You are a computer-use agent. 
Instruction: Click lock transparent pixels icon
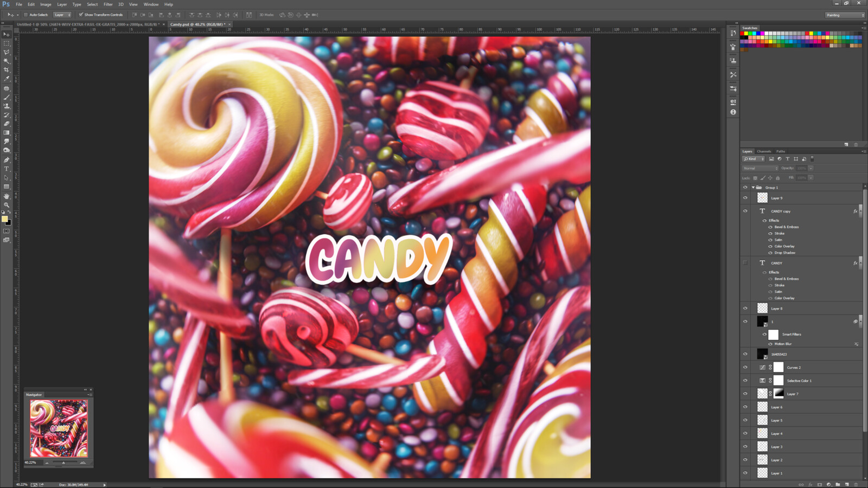(755, 178)
